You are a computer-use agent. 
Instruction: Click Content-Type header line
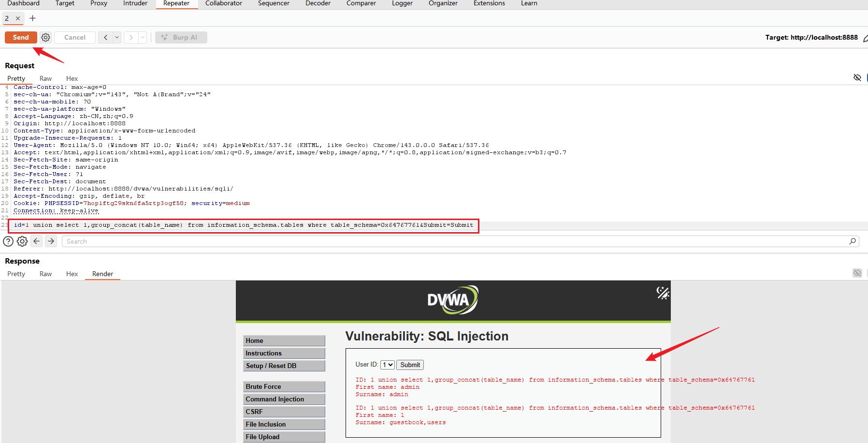point(104,131)
